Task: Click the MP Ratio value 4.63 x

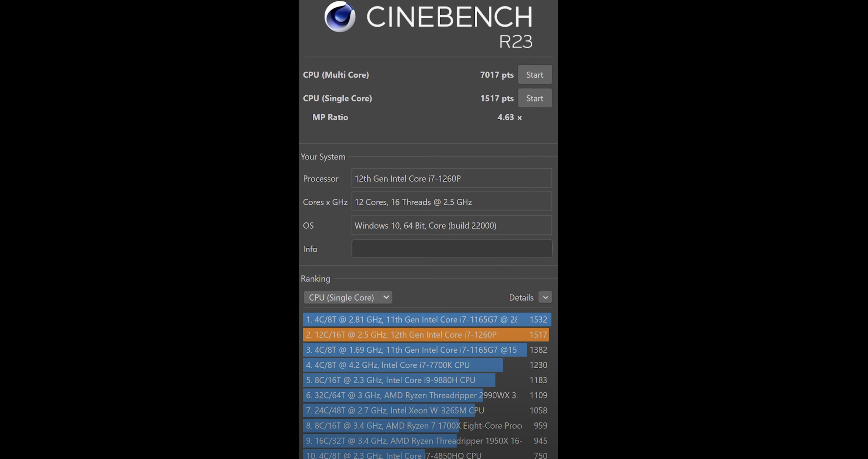Action: tap(510, 117)
